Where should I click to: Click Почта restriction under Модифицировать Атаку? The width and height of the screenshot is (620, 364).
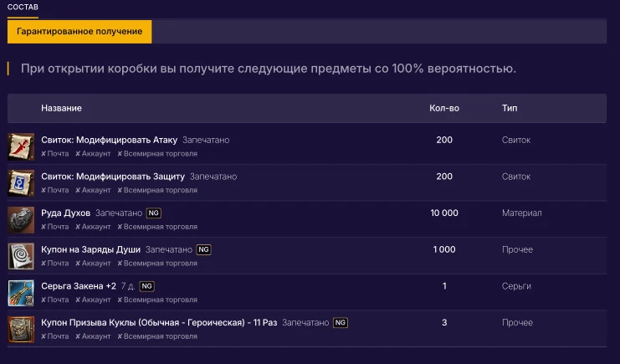click(55, 153)
